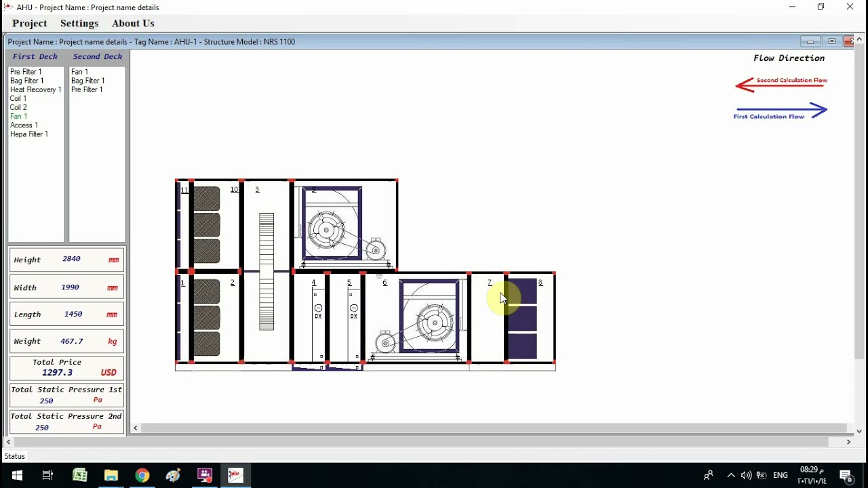This screenshot has height=488, width=868.
Task: Click the section 2 bag filter drawing
Action: click(x=207, y=318)
